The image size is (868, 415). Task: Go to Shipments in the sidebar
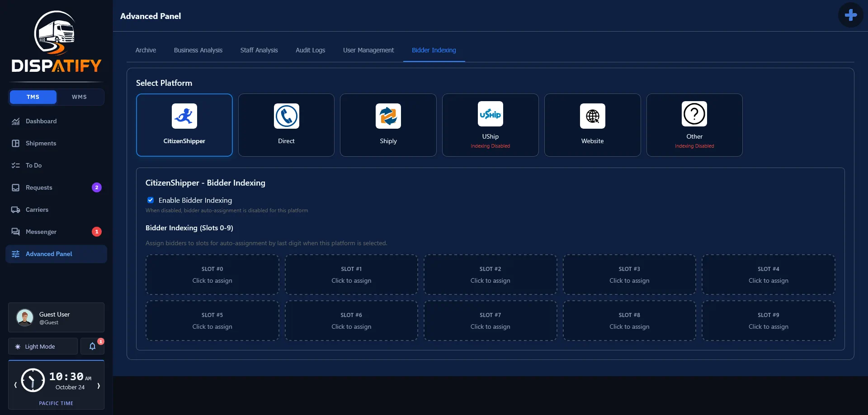coord(56,143)
